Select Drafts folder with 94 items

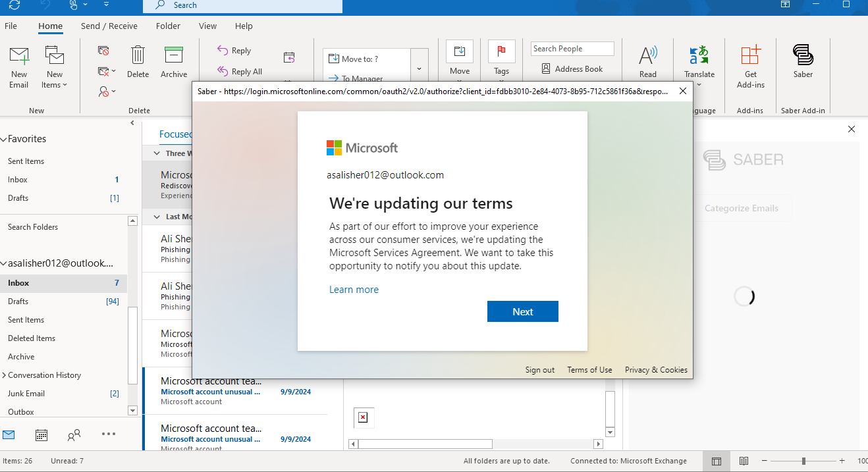(63, 302)
